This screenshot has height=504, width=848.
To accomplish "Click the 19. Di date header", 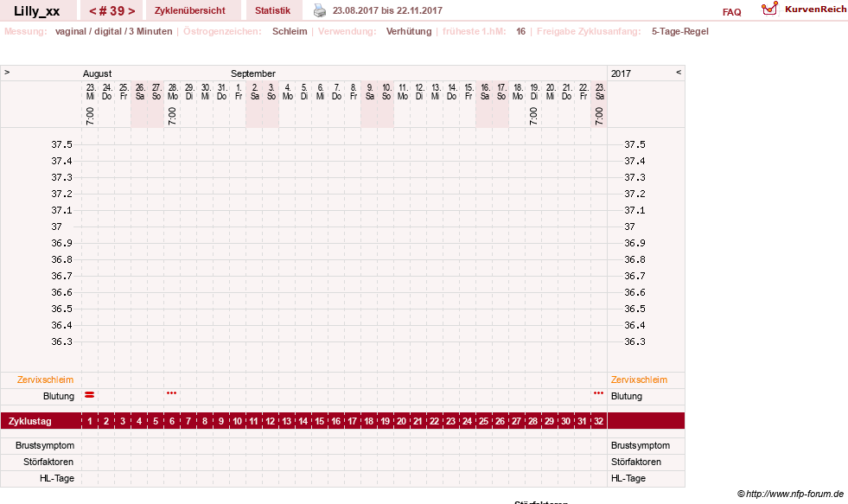I will click(534, 92).
